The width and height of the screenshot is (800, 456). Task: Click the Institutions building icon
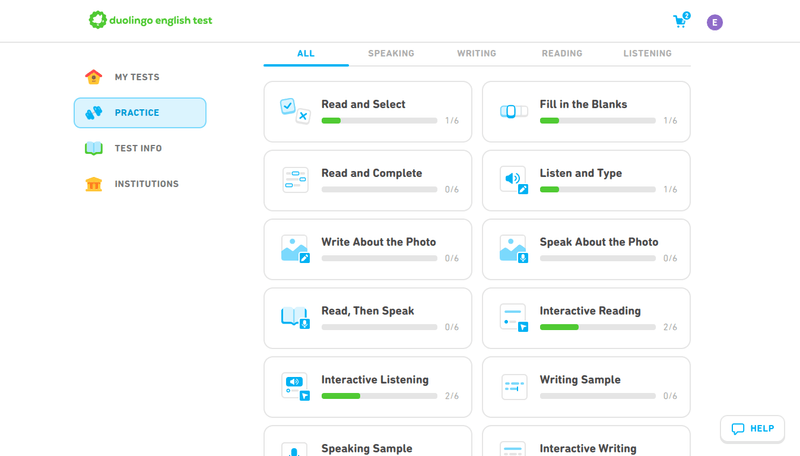click(x=93, y=184)
